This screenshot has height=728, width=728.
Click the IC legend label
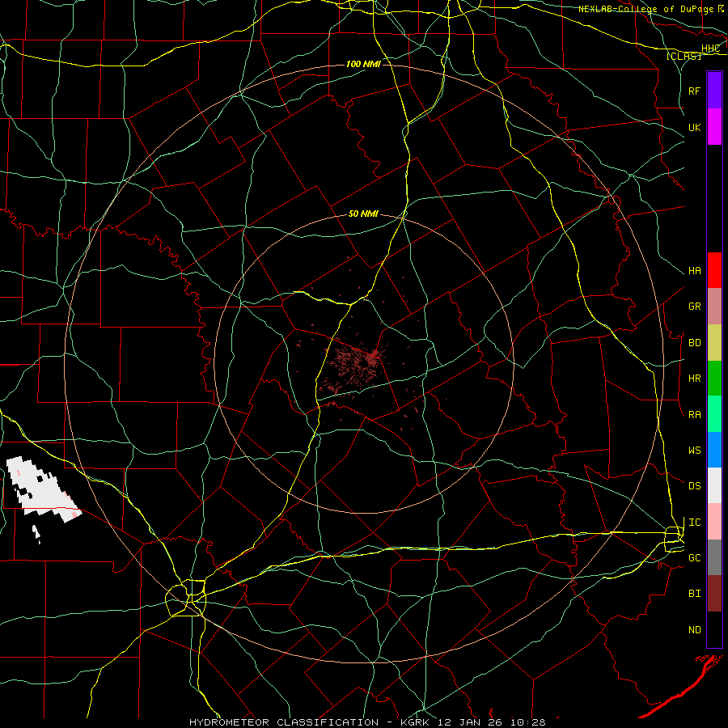coord(694,523)
